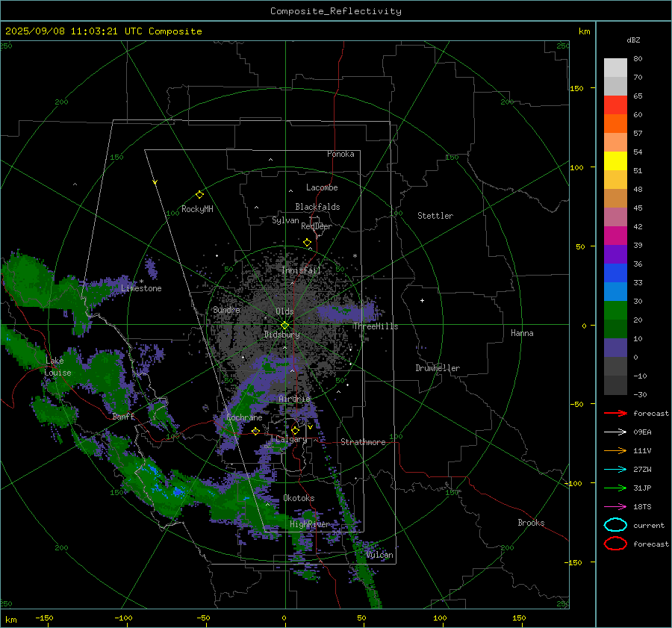Click the blue high-reflectivity core southwest of Calgary

178,491
